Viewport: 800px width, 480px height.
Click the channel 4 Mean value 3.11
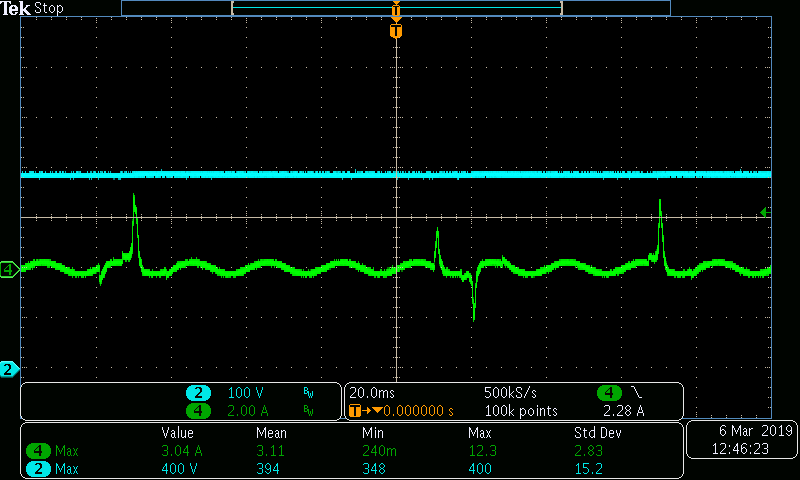point(270,451)
